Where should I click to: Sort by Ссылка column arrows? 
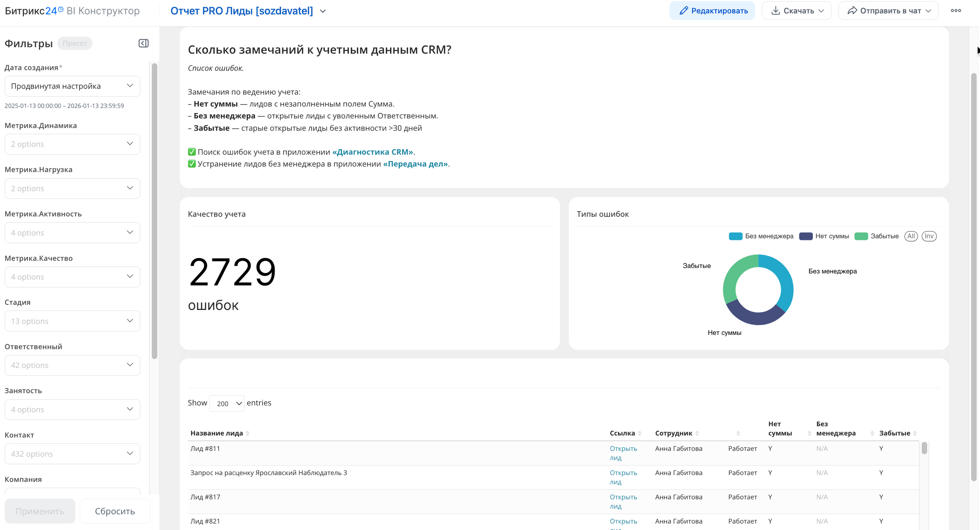click(639, 433)
